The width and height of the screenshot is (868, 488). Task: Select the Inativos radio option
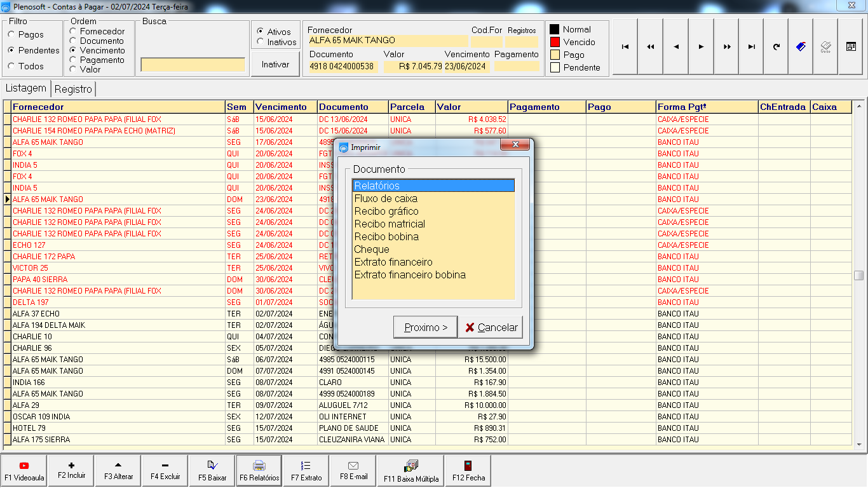point(261,42)
